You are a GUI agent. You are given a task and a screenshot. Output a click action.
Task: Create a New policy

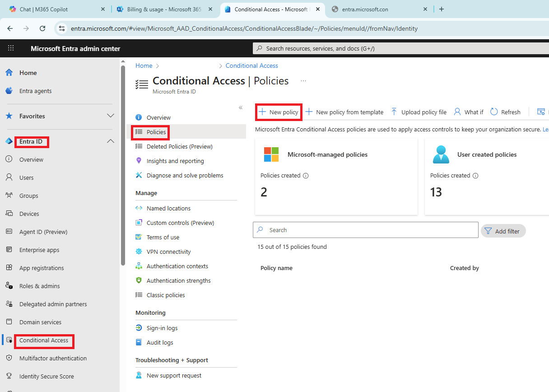pyautogui.click(x=278, y=112)
